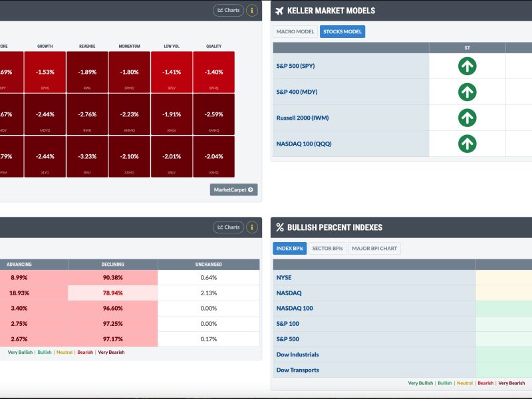Viewport: 532px width, 399px height.
Task: Click the MDYG tile showing -2.44%
Action: pyautogui.click(x=45, y=114)
